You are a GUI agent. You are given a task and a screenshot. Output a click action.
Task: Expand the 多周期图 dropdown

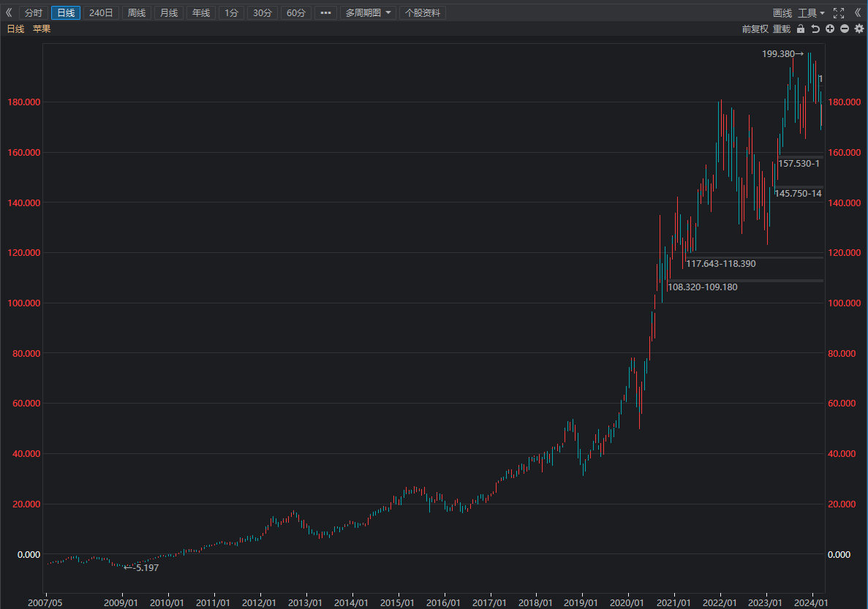(x=368, y=12)
